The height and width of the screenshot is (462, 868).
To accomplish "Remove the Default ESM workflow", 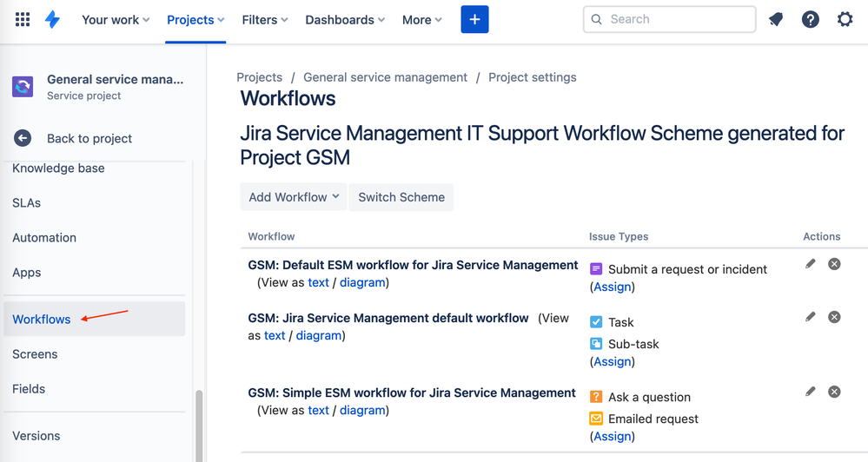I will point(834,264).
